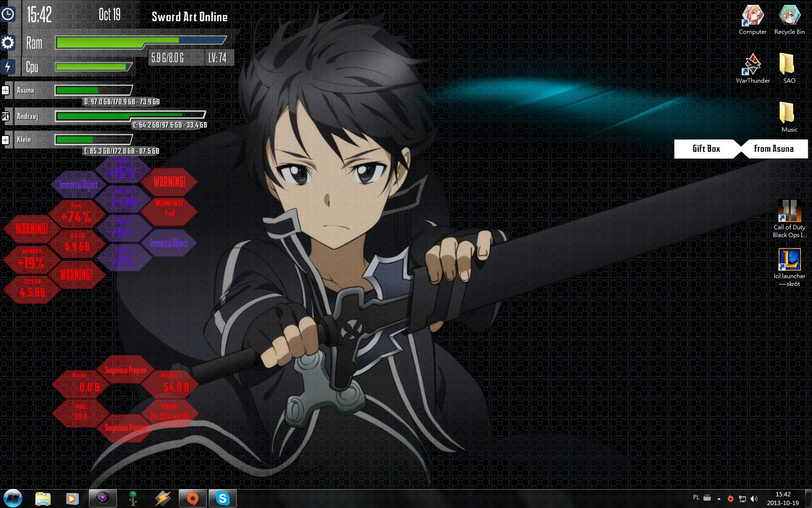Click the lightning bolt icon beside Cpu

tap(8, 67)
